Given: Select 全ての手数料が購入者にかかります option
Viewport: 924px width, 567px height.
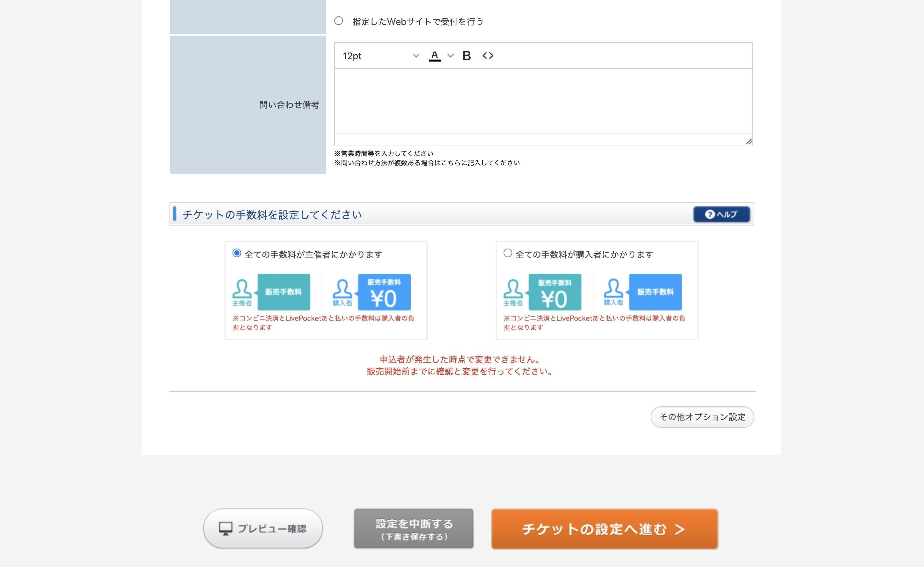Looking at the screenshot, I should coord(508,253).
